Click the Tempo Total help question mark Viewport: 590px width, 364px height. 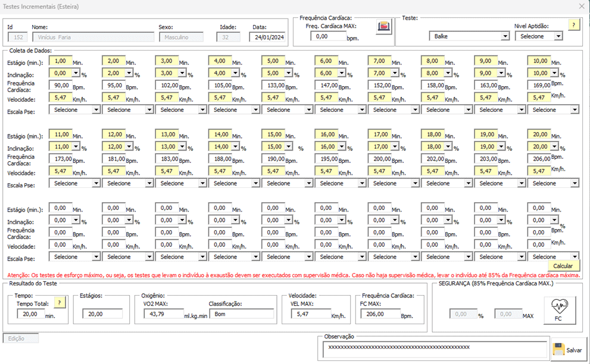tap(60, 303)
